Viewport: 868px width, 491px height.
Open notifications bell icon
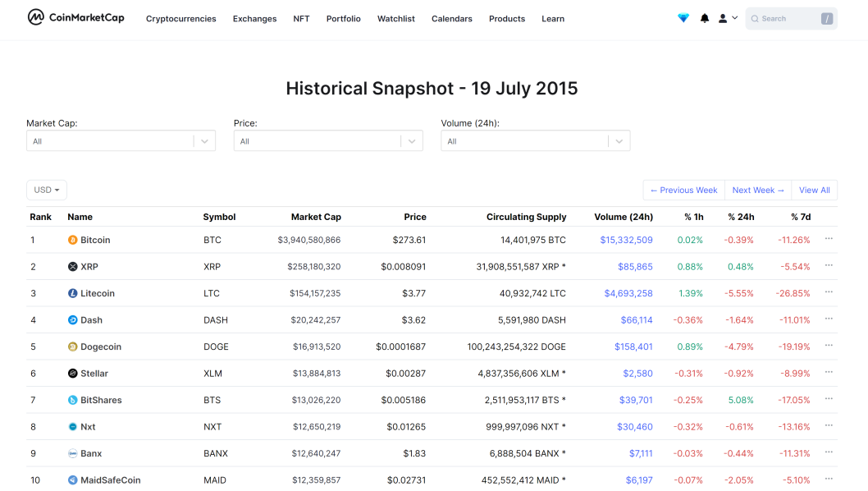coord(704,18)
